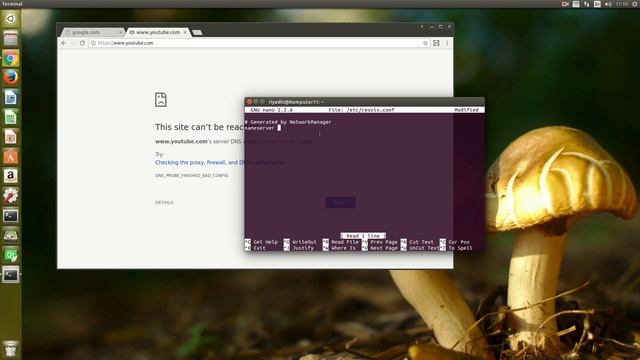Click 'Where Is' in nano shortcut bar
640x360 pixels.
(x=343, y=248)
